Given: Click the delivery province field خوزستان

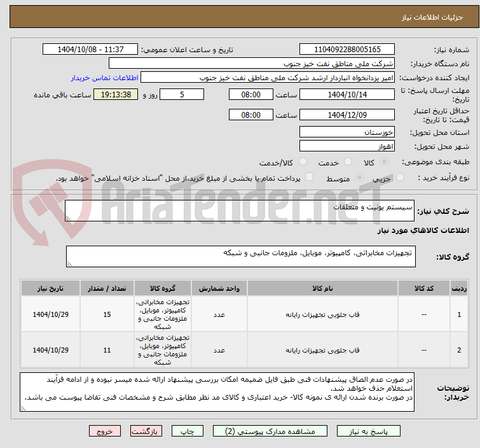Looking at the screenshot, I should pos(347,132).
